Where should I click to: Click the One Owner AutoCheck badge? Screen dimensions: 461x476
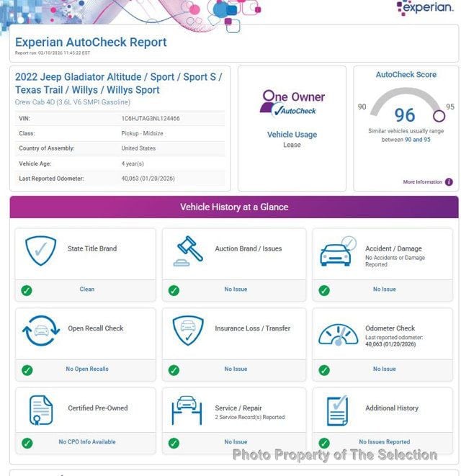pos(292,102)
